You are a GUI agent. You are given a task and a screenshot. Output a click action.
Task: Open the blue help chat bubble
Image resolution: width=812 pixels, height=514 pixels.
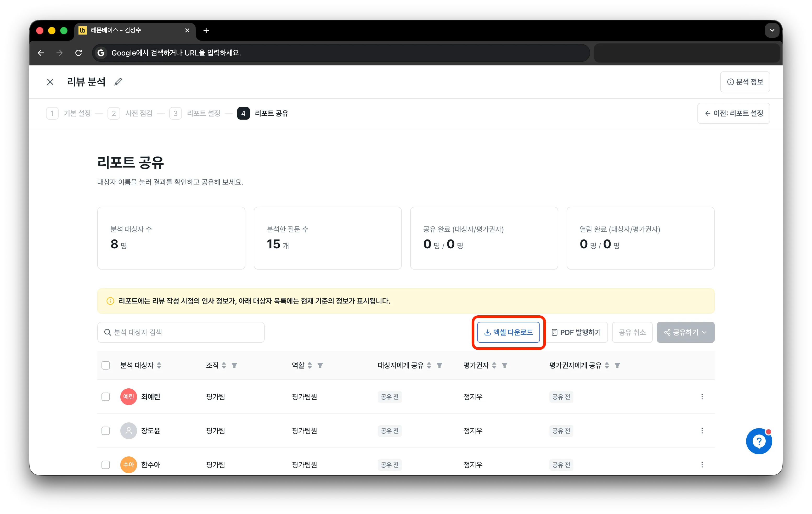click(x=759, y=441)
